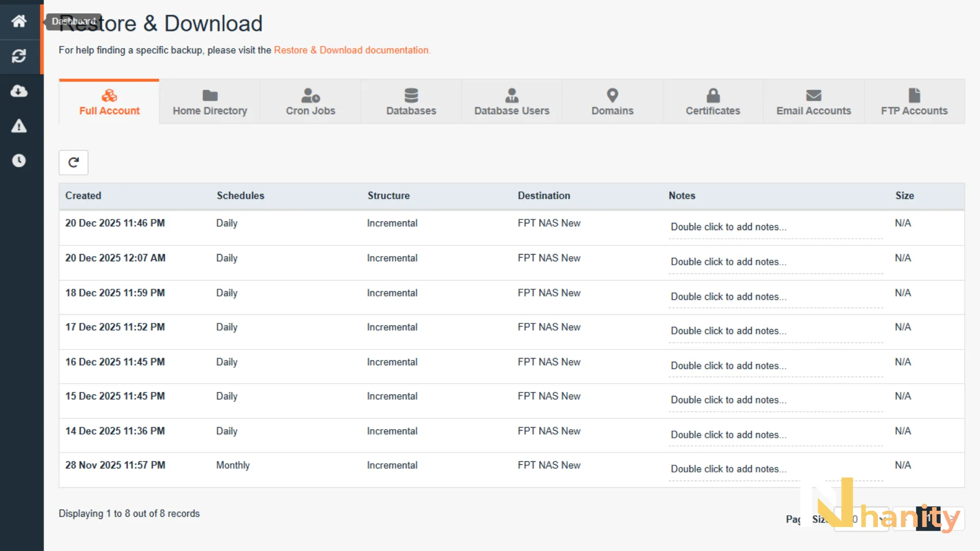Screen dimensions: 980x551
Task: Select the 14 Dec 2025 11:36 PM backup
Action: (511, 436)
